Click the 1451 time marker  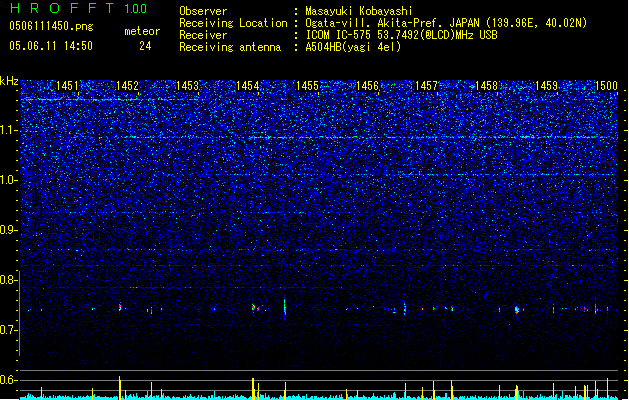click(67, 86)
